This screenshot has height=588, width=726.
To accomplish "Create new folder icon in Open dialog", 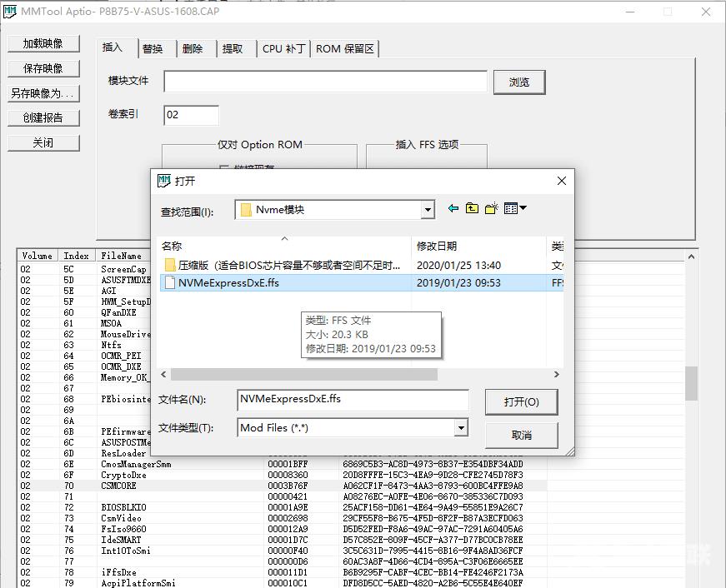I will click(491, 209).
